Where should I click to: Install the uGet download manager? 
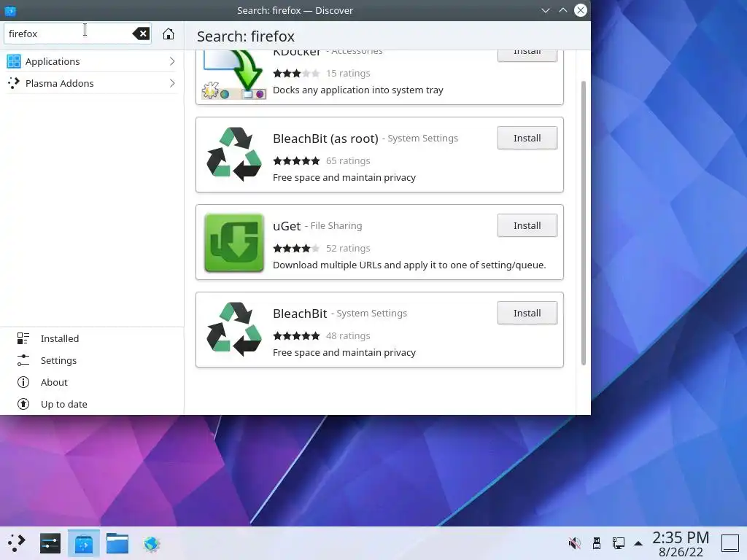pyautogui.click(x=527, y=226)
